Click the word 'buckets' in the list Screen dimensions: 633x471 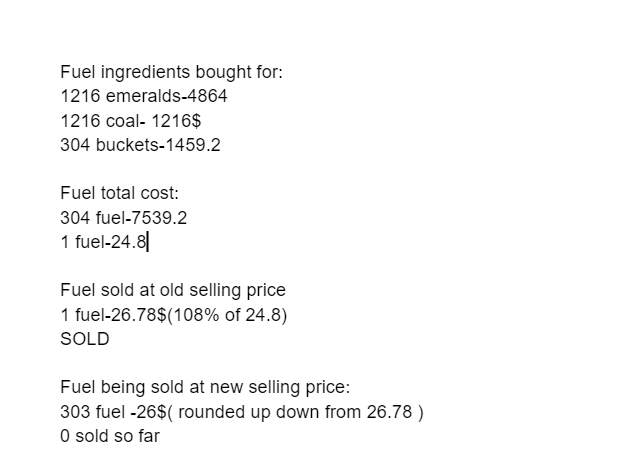pyautogui.click(x=127, y=145)
